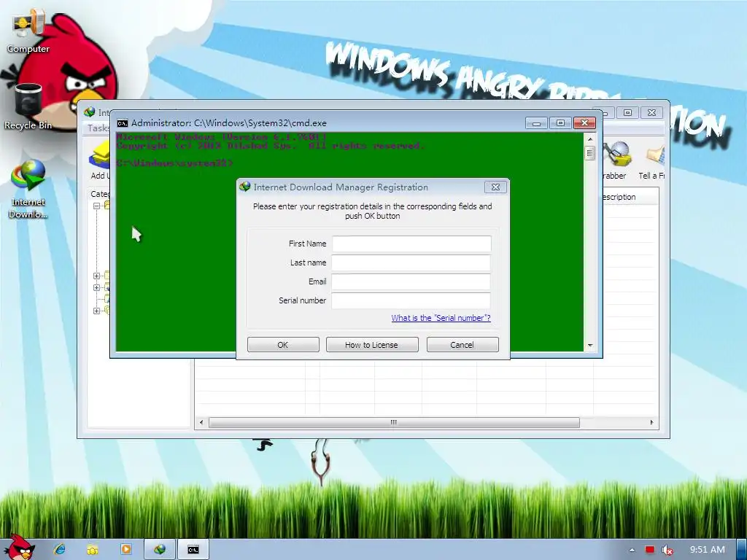Image resolution: width=747 pixels, height=560 pixels.
Task: Expand the third category tree node
Action: point(96,287)
